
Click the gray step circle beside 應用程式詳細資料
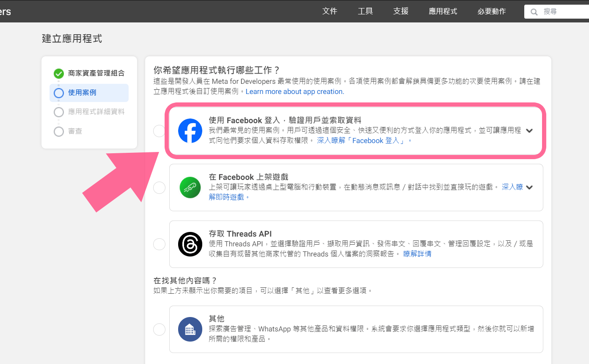(x=59, y=112)
